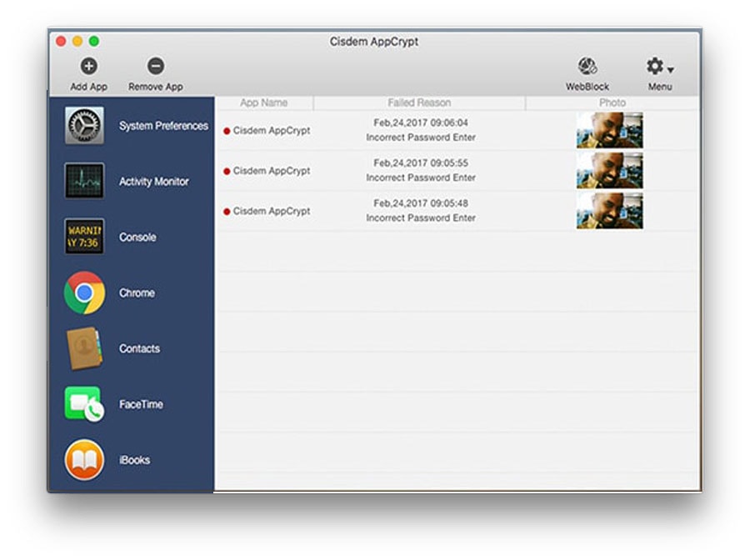750x560 pixels.
Task: Select the System Preferences icon in sidebar
Action: click(84, 126)
